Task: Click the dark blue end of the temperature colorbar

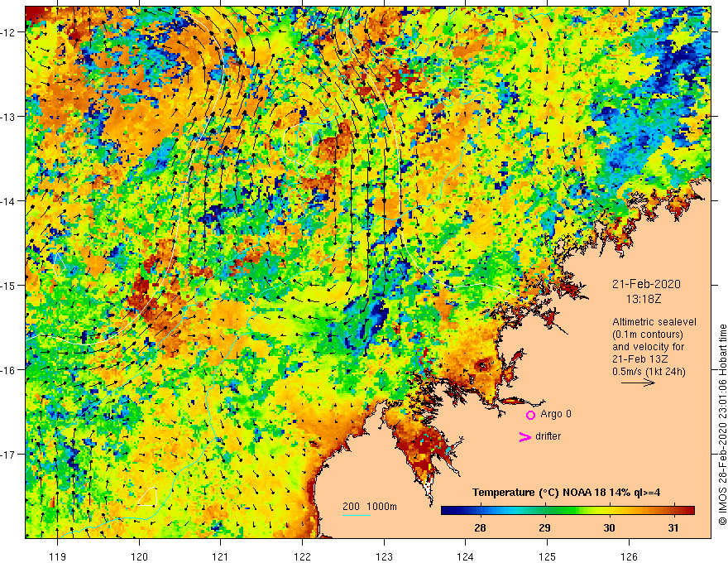Action: [447, 511]
